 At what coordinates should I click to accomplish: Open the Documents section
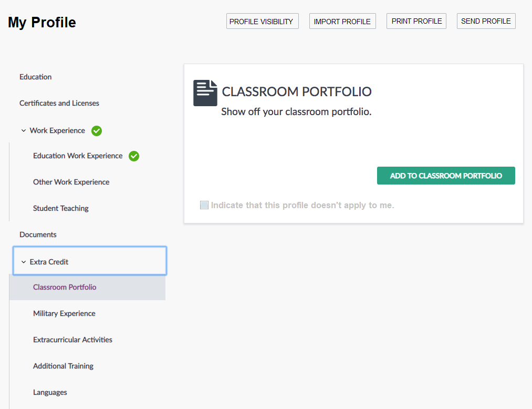[x=38, y=234]
